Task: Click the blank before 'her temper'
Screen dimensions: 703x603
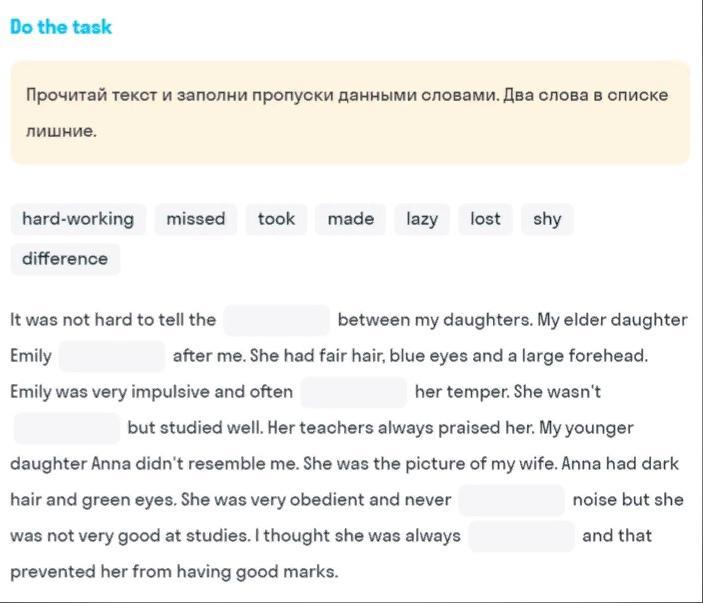Action: coord(354,392)
